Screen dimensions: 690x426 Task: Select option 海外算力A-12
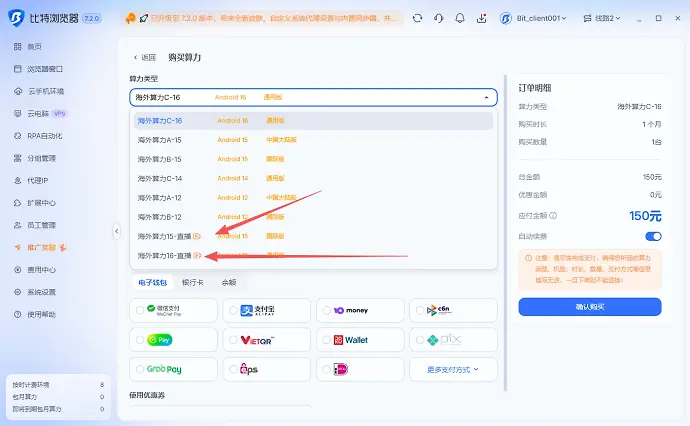pyautogui.click(x=313, y=198)
